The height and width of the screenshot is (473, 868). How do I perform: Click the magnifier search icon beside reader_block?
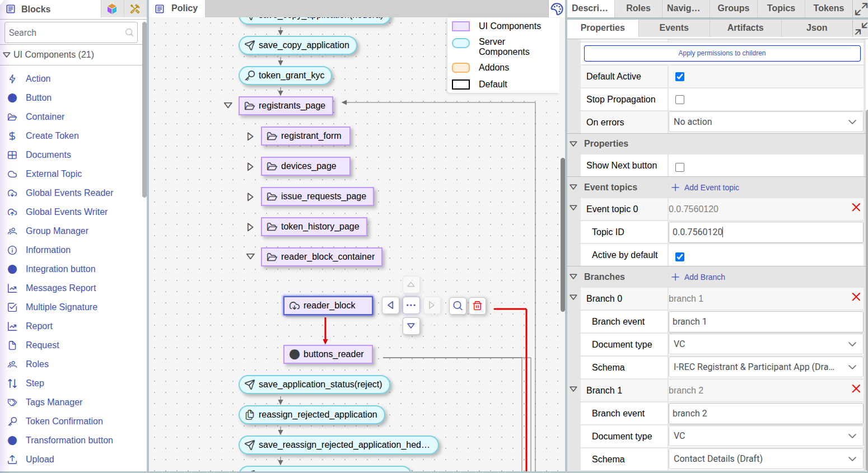458,306
